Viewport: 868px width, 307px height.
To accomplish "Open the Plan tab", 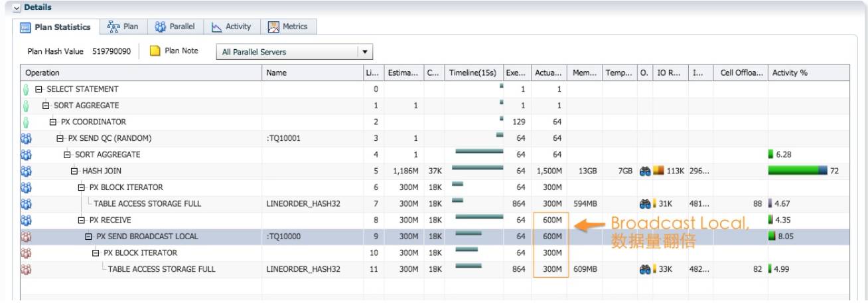I will click(x=123, y=27).
